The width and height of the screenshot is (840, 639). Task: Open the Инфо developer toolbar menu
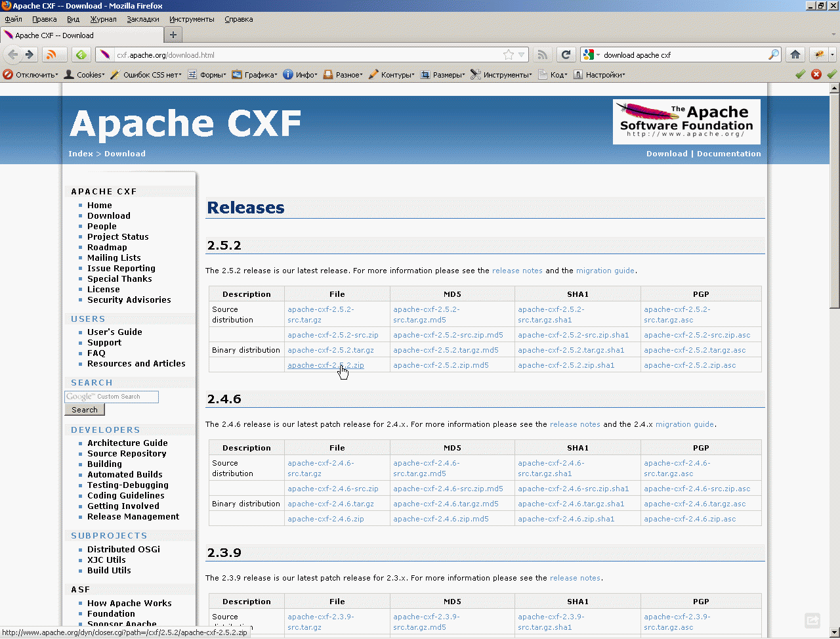click(300, 75)
